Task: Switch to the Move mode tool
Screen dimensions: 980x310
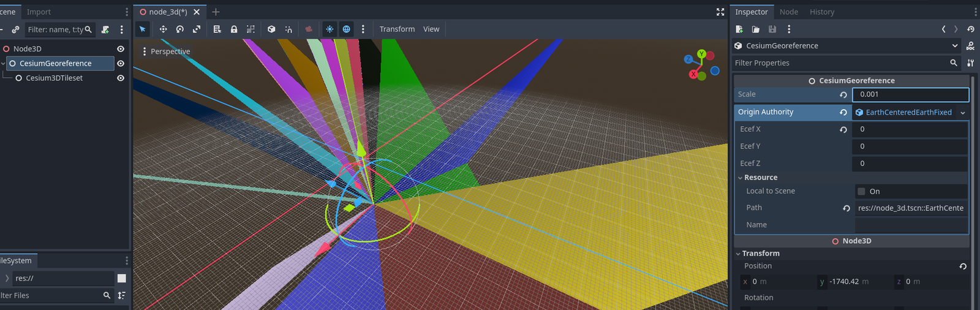Action: 163,29
